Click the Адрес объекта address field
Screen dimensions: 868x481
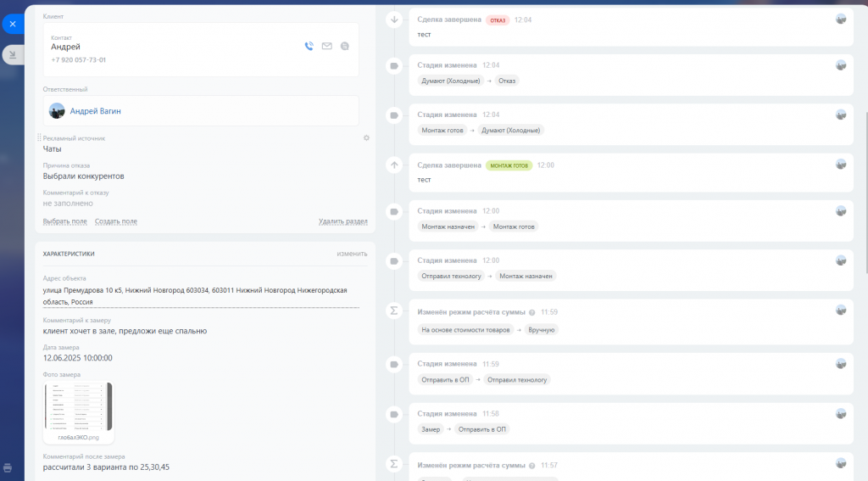[201, 296]
